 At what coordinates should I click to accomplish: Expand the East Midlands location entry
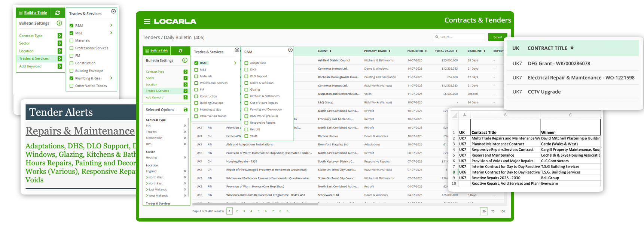click(x=147, y=190)
